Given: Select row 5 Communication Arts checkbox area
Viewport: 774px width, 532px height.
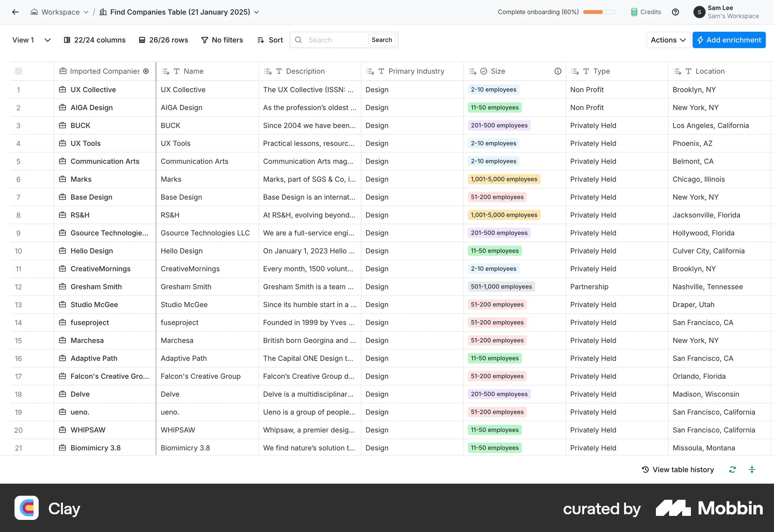Looking at the screenshot, I should [x=19, y=161].
